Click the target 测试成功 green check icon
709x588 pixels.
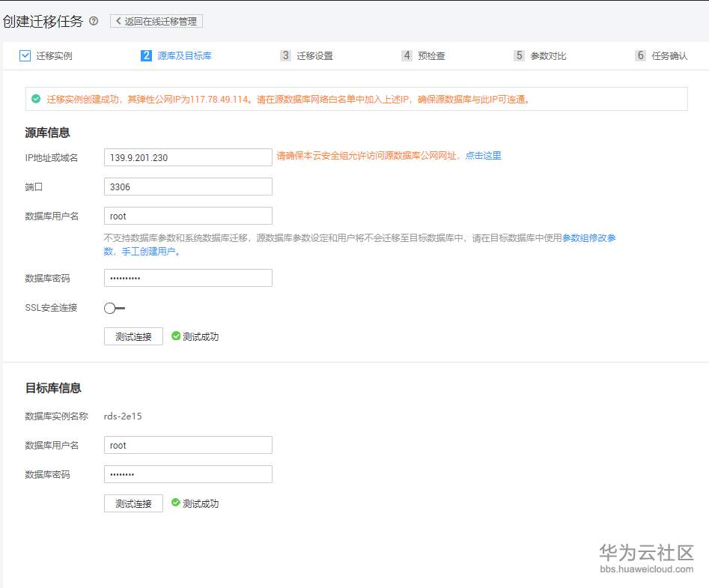tap(176, 503)
